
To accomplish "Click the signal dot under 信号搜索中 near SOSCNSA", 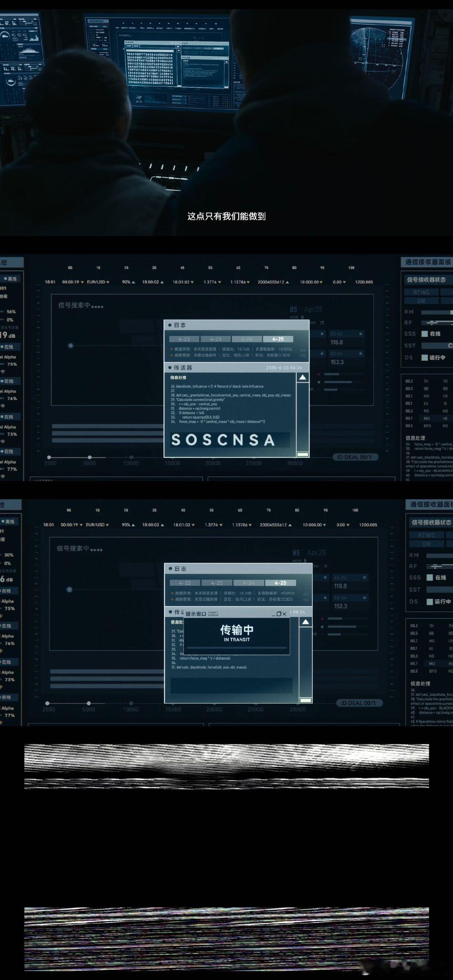I will tap(70, 346).
